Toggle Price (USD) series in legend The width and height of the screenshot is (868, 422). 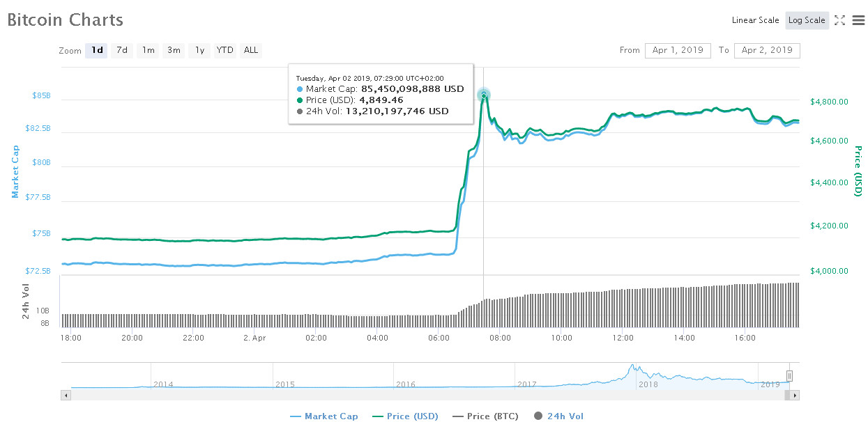pyautogui.click(x=405, y=416)
